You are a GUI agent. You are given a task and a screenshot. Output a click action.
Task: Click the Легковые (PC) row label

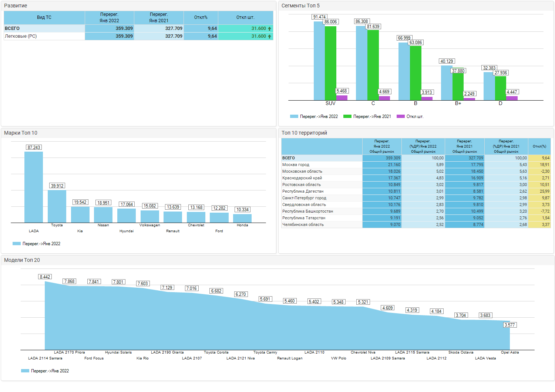click(21, 36)
